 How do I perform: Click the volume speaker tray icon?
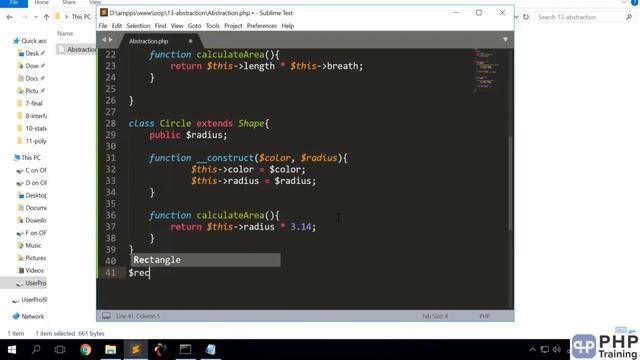(x=556, y=349)
